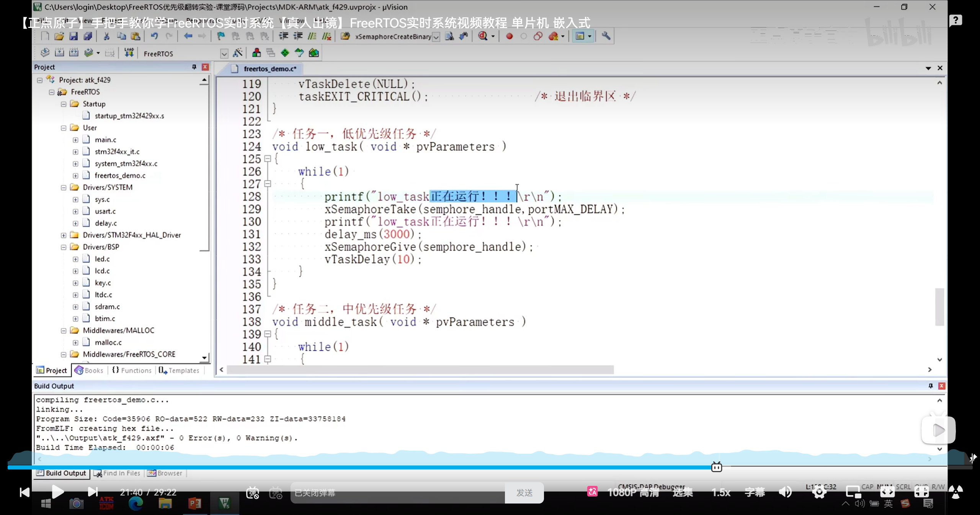Click the Manage Run-Time Environment green diamond

click(285, 53)
